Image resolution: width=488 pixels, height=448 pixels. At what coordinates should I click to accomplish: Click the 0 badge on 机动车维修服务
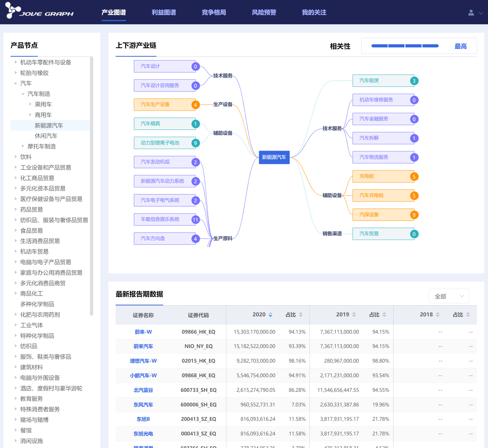(x=414, y=100)
